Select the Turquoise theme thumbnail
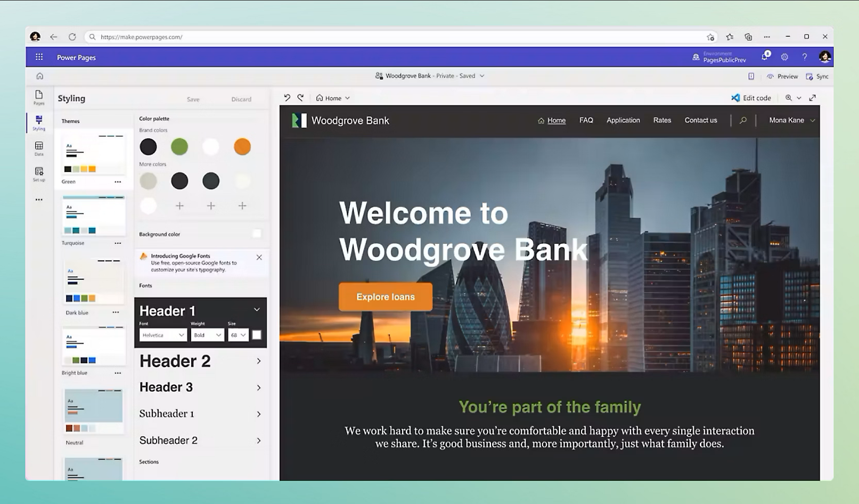859x504 pixels. coord(94,216)
